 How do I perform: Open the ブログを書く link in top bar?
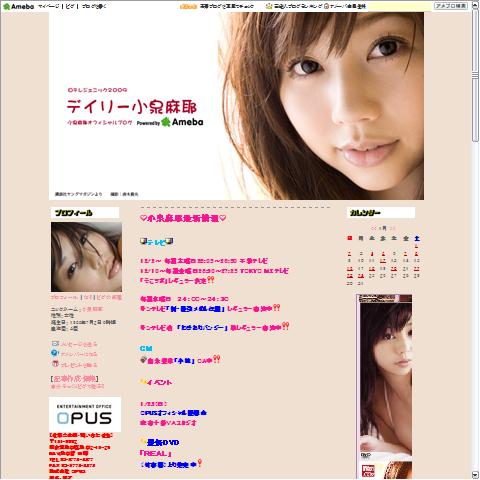(93, 6)
